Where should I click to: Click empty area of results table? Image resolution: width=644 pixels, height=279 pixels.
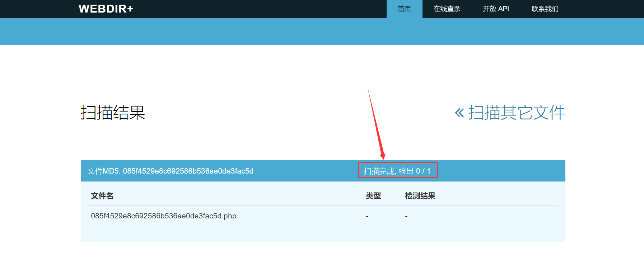click(x=323, y=233)
